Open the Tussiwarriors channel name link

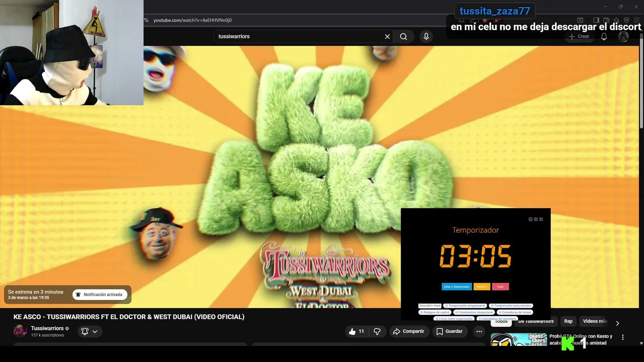(47, 328)
